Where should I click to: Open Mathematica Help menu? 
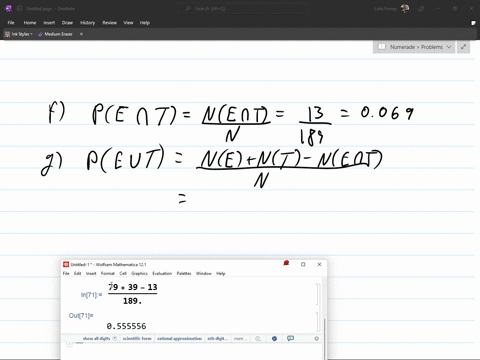[x=221, y=273]
